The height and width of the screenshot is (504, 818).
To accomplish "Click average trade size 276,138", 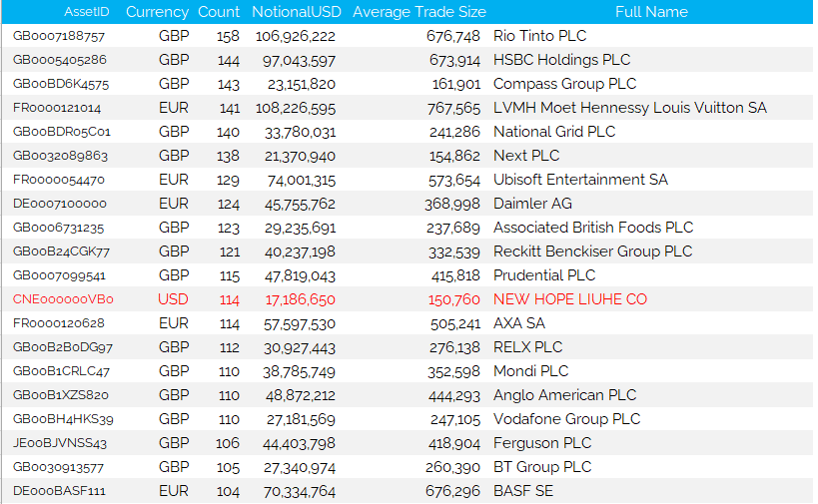I will coord(453,348).
